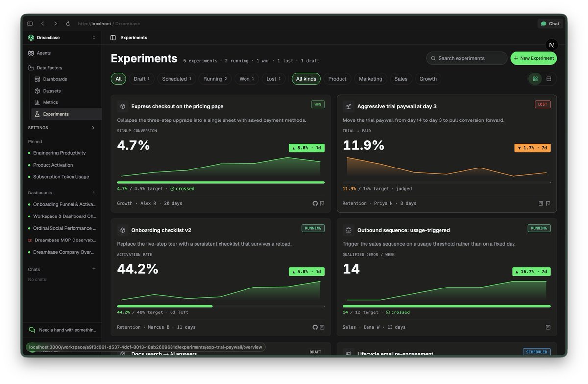This screenshot has height=384, width=588.
Task: Open Express checkout on the pricing page
Action: coord(177,106)
